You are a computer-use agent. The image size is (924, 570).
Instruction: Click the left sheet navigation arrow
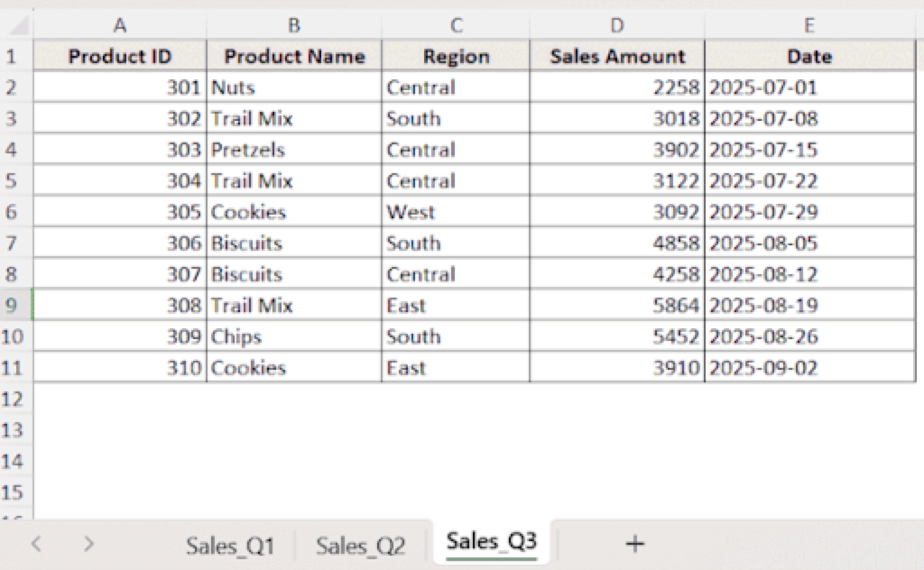click(x=38, y=543)
